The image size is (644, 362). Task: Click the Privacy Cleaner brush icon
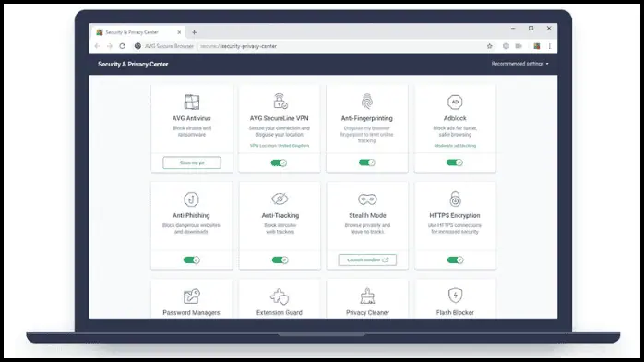point(367,296)
